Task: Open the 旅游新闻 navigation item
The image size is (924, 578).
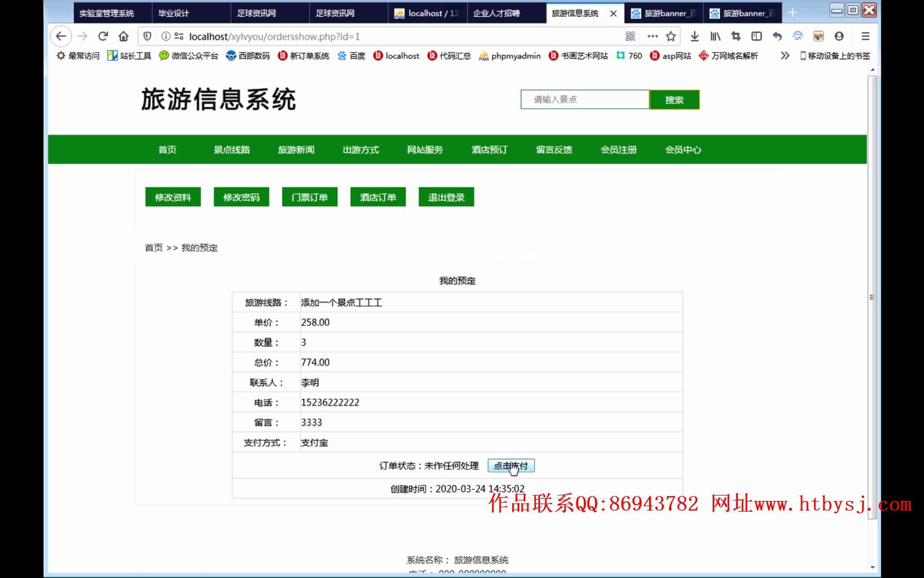Action: [296, 150]
